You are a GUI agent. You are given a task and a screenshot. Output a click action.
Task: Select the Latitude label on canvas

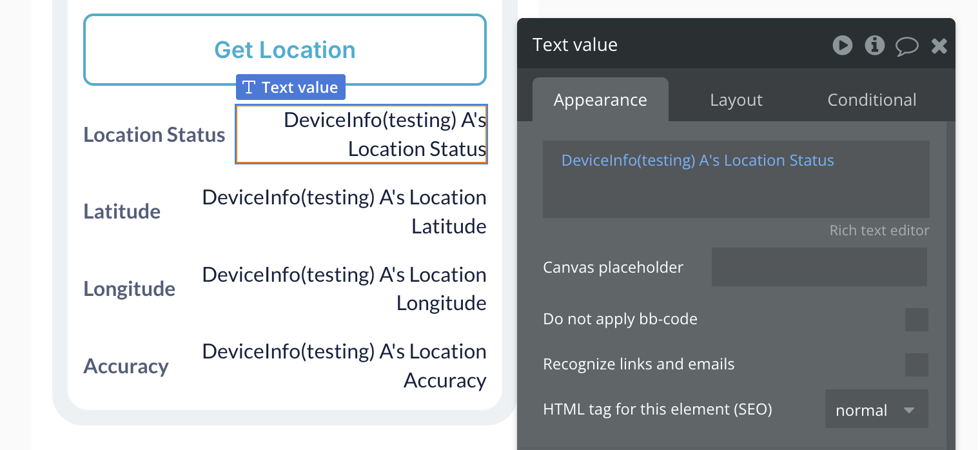pyautogui.click(x=122, y=211)
